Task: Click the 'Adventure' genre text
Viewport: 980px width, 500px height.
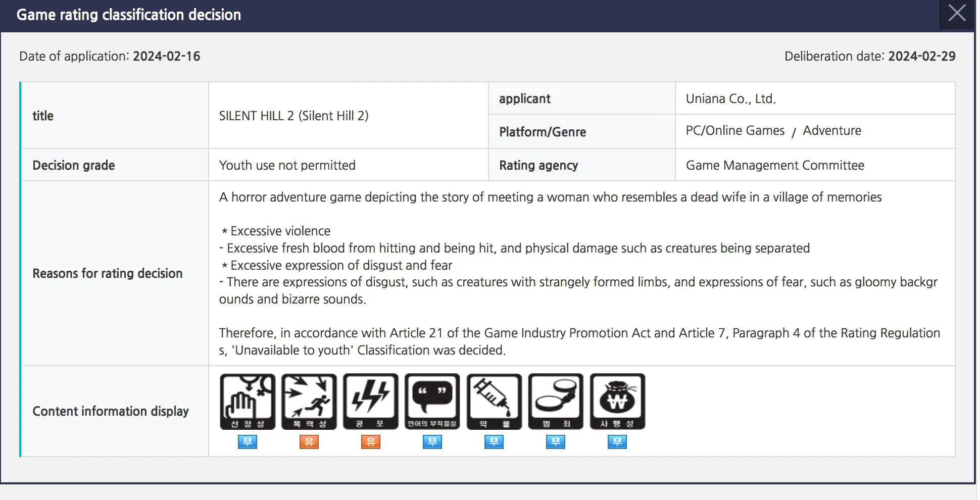Action: click(832, 130)
